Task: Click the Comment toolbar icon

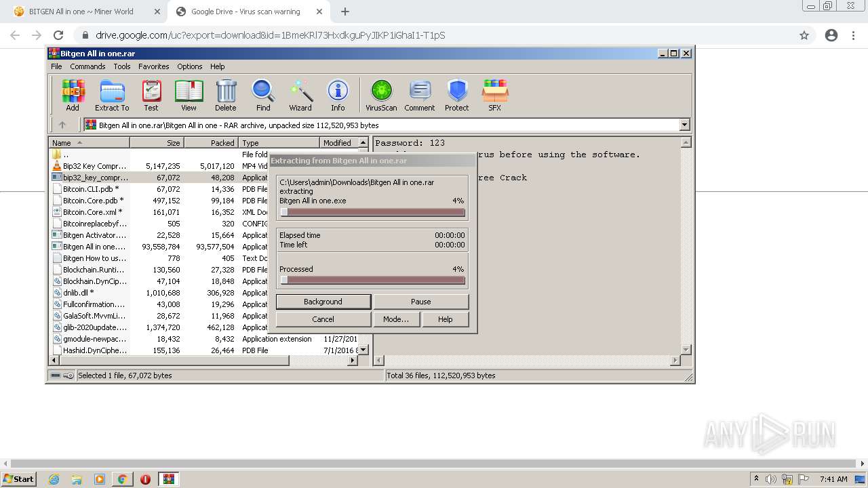Action: [x=420, y=95]
